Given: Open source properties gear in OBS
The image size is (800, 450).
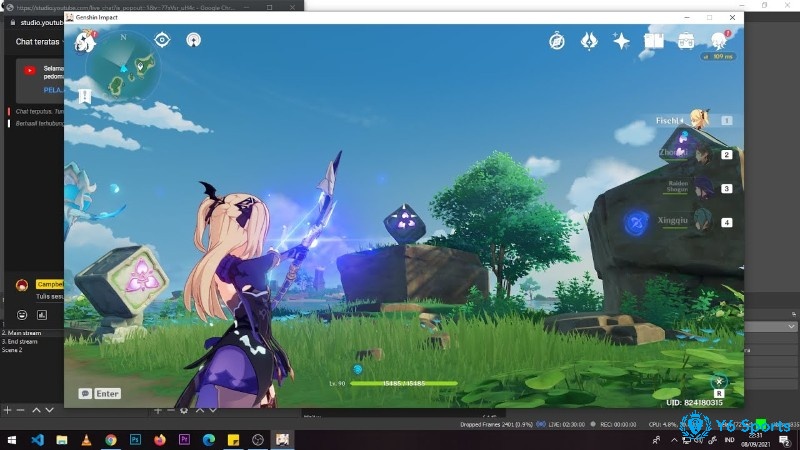Looking at the screenshot, I should tap(184, 410).
